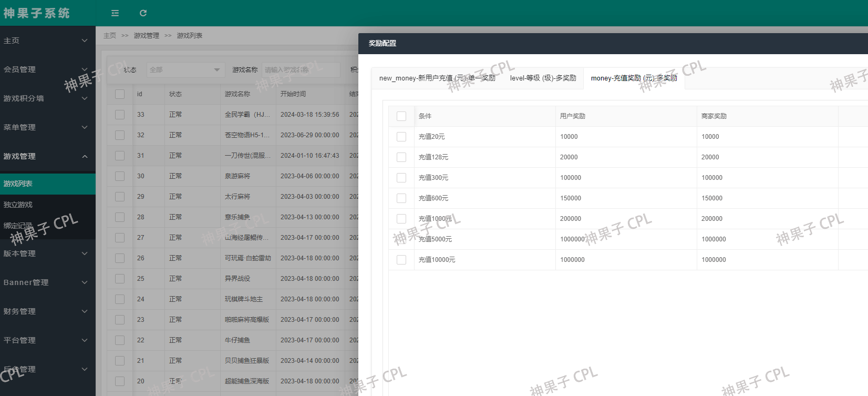This screenshot has height=396, width=868.
Task: Click the 游戏名称 search input field
Action: tap(301, 69)
